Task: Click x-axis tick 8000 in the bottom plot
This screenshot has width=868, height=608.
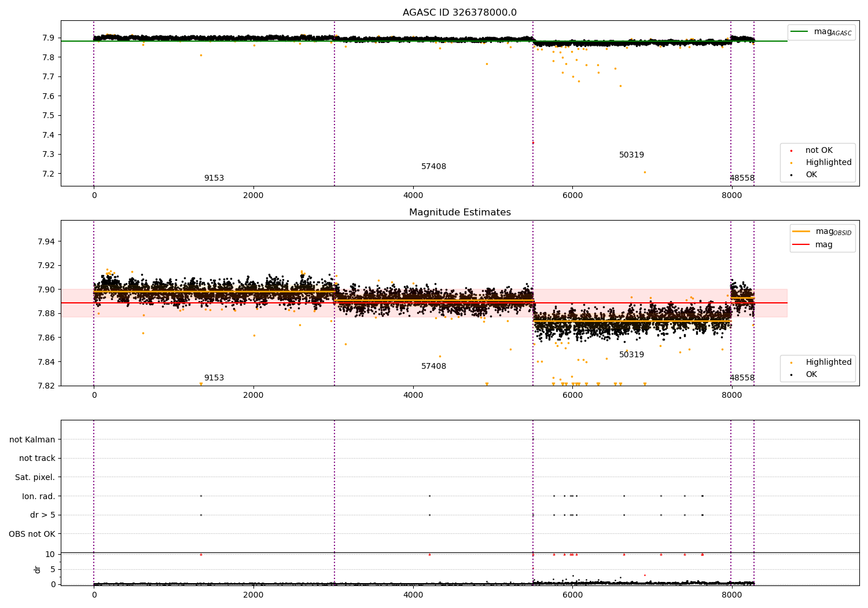Action: point(732,595)
